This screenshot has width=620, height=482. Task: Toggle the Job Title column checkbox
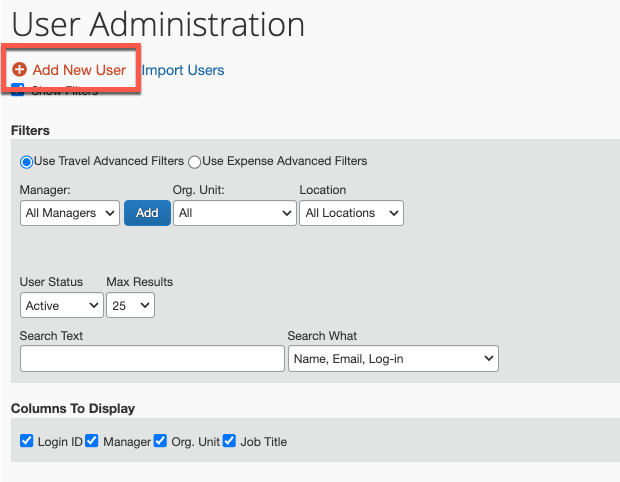(x=229, y=441)
